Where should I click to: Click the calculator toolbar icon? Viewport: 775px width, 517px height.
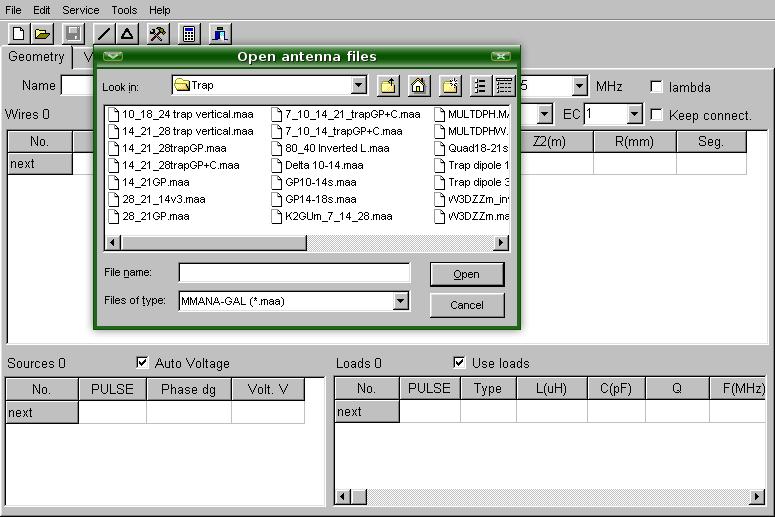(x=188, y=34)
